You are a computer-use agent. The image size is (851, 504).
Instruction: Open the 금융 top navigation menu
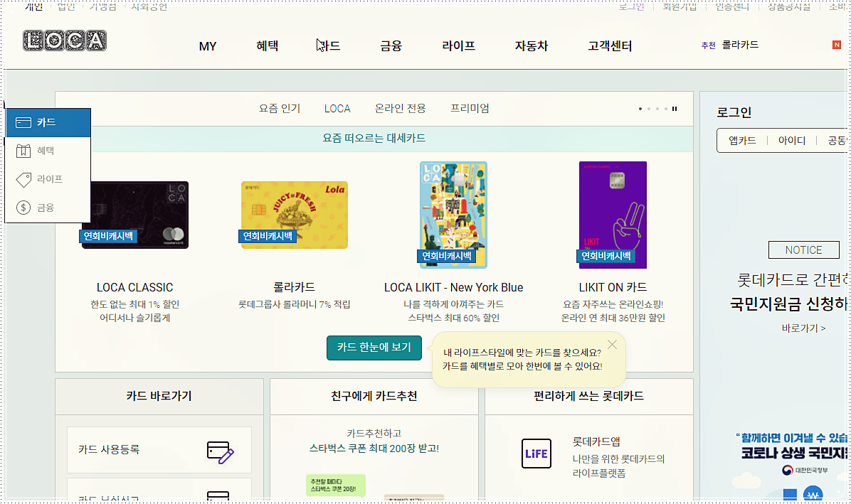[391, 46]
